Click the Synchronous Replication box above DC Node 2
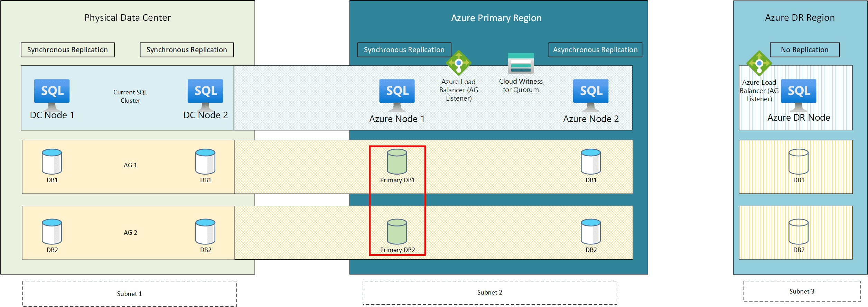 [x=187, y=50]
